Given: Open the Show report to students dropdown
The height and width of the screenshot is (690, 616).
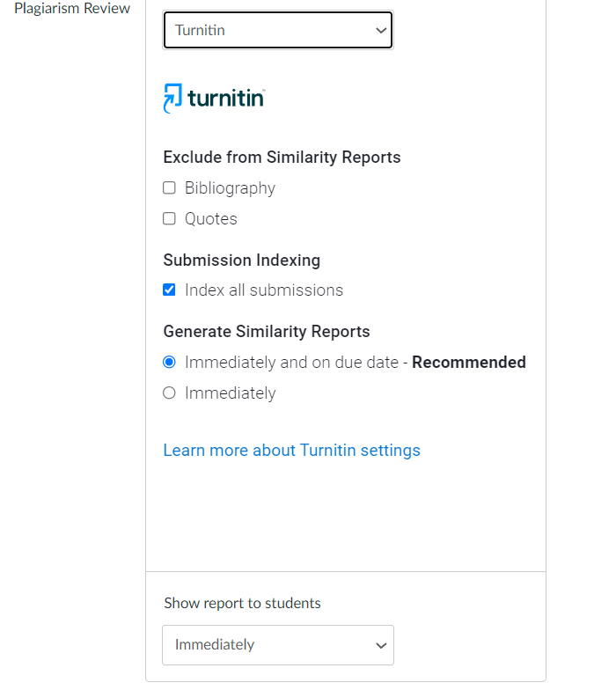Looking at the screenshot, I should (x=277, y=645).
